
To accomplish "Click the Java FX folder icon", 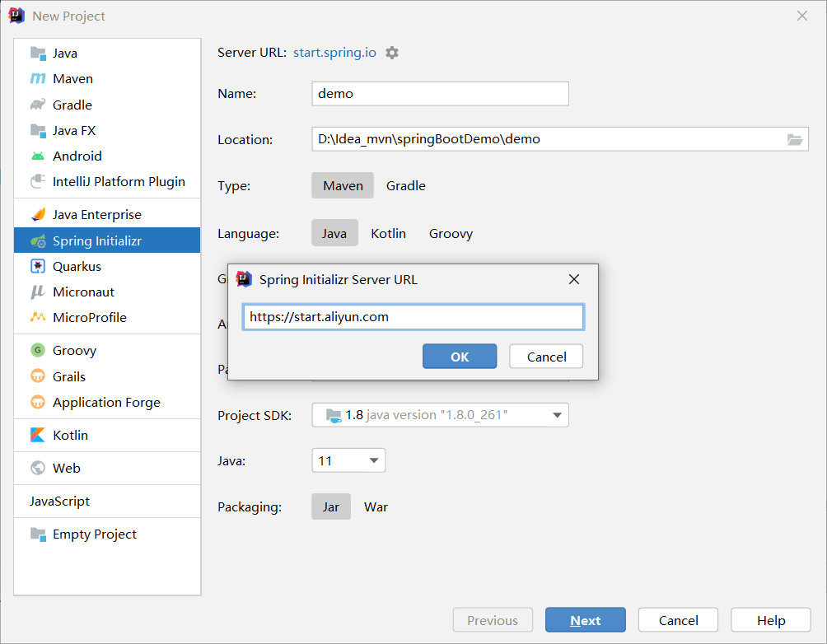I will click(38, 130).
